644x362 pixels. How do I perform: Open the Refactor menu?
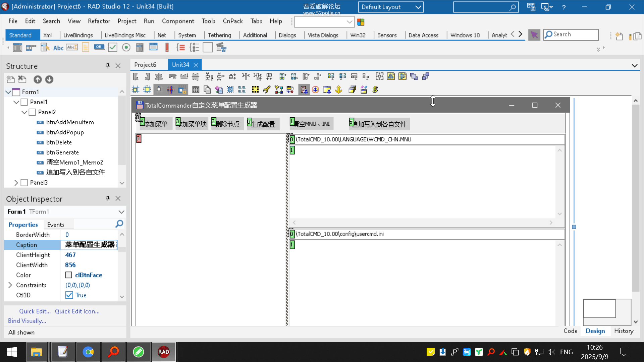[99, 21]
